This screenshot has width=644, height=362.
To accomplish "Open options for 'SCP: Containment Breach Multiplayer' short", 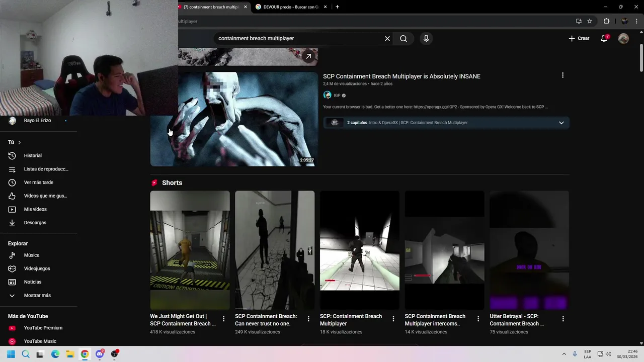I will click(393, 319).
